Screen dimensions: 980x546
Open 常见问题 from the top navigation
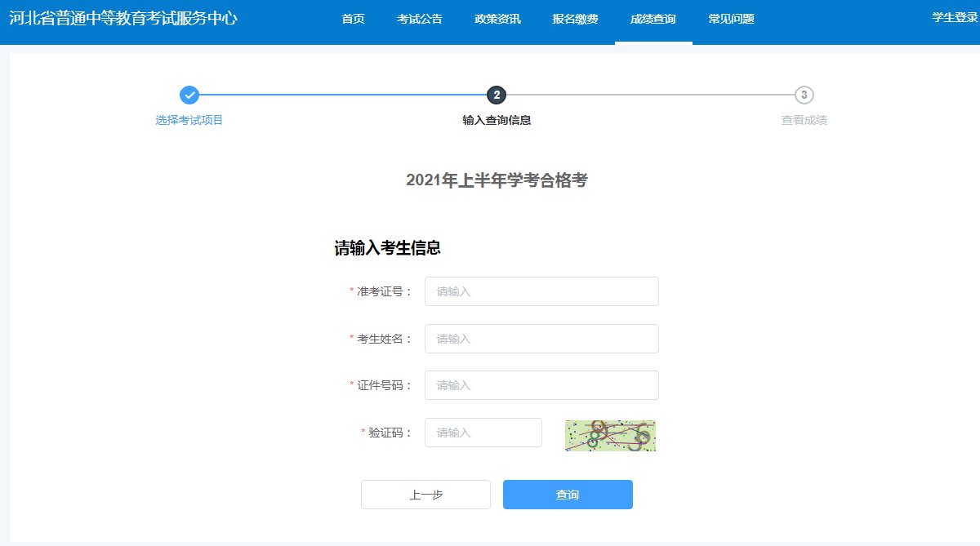click(731, 19)
